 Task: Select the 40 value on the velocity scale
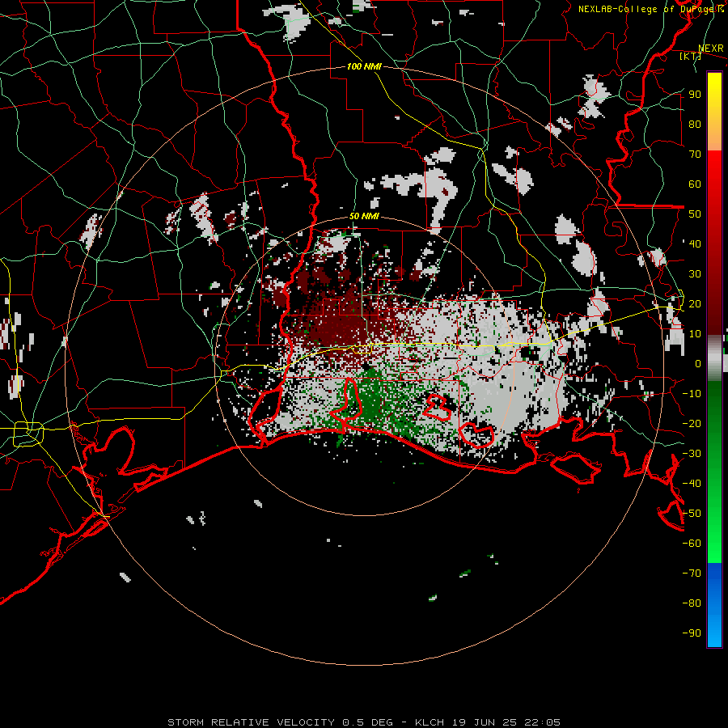695,244
